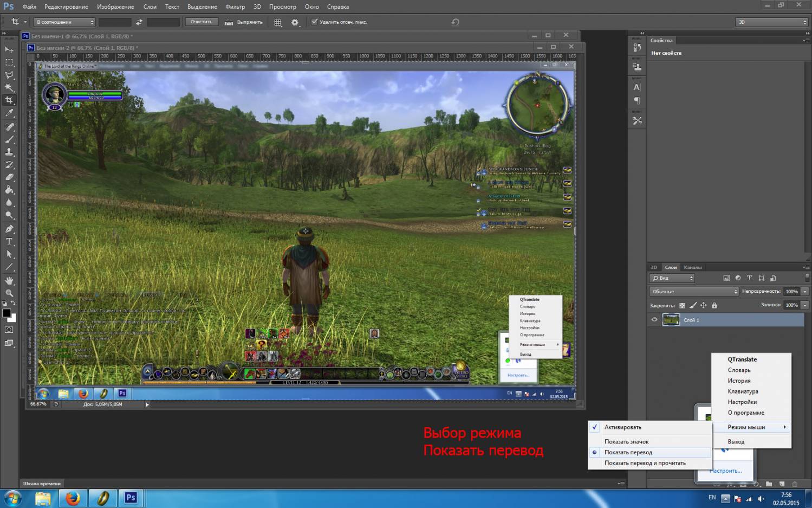Expand the 'Обычные' blend mode dropdown

[693, 292]
